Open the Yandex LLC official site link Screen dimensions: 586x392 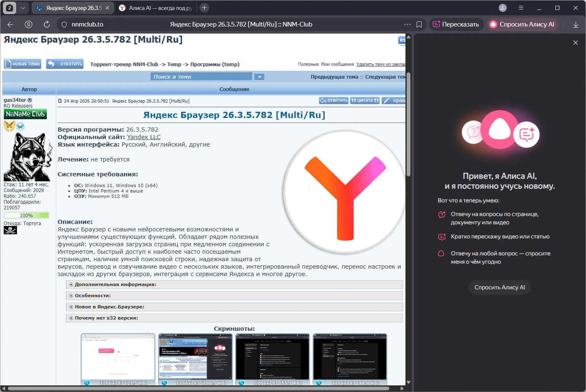click(144, 137)
